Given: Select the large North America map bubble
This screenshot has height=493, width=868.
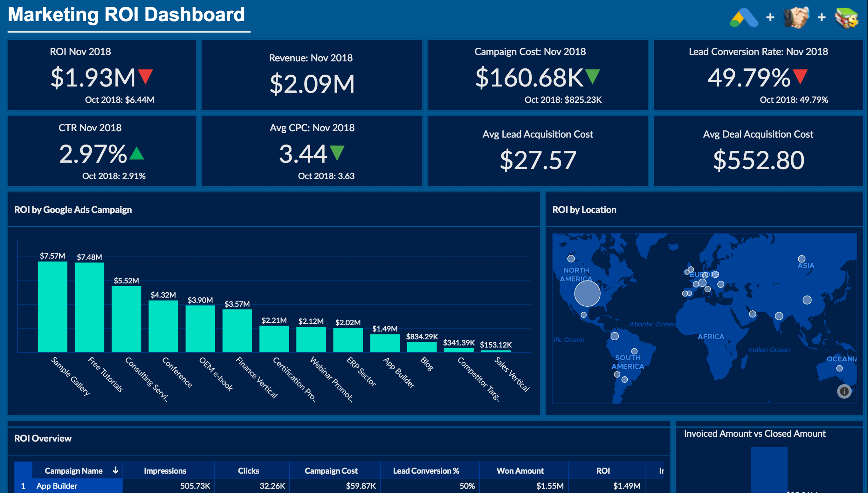Looking at the screenshot, I should click(x=587, y=294).
